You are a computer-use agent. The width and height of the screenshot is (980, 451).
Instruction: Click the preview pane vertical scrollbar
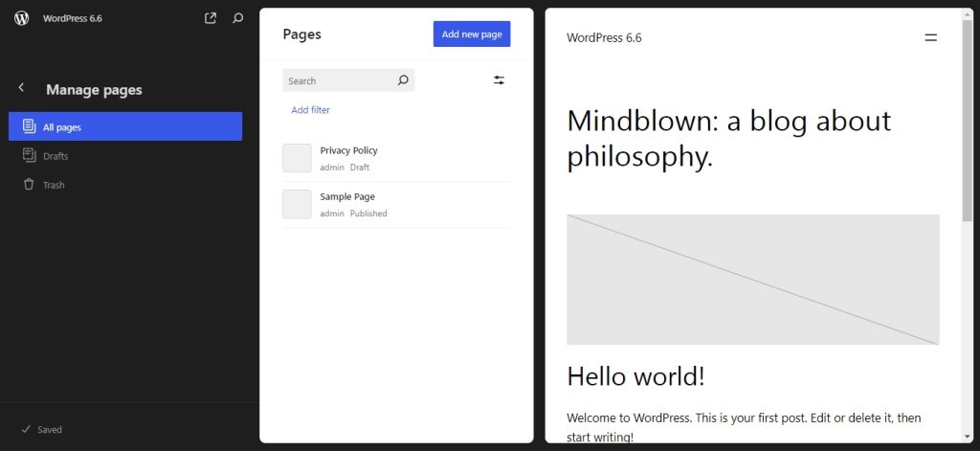point(968,119)
